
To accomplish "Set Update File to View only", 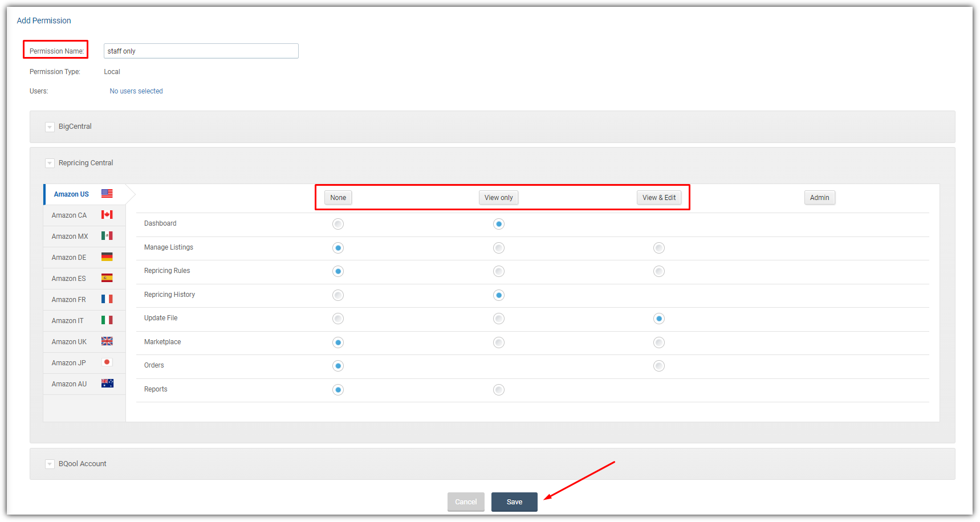I will pos(499,319).
